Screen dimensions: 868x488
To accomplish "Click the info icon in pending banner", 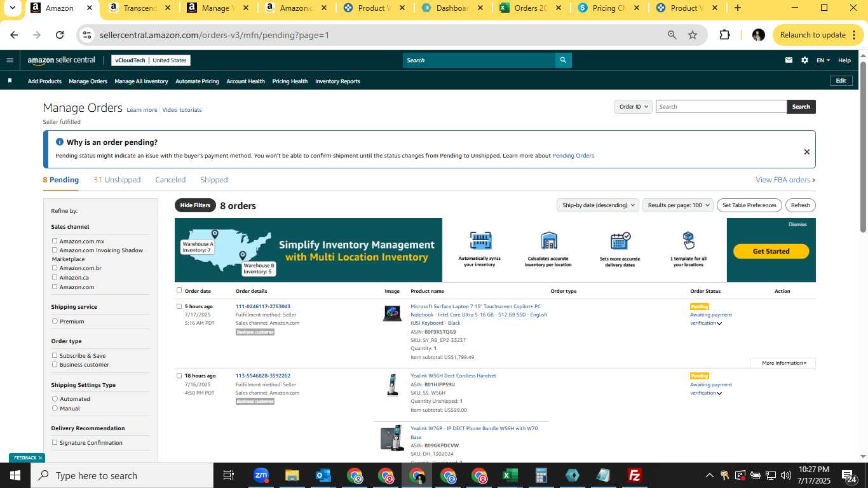I will coord(60,142).
